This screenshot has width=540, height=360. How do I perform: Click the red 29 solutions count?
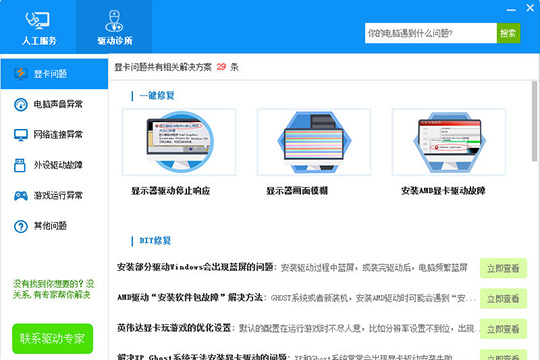(221, 67)
